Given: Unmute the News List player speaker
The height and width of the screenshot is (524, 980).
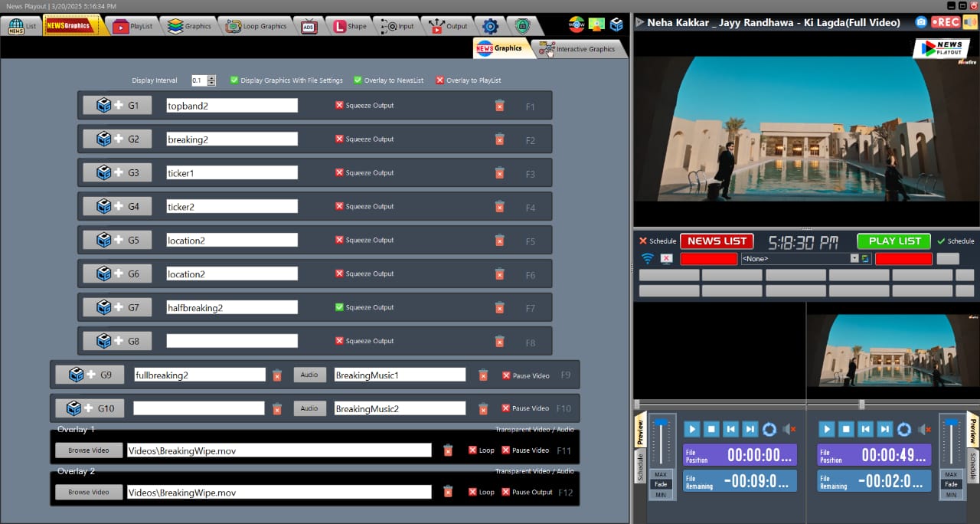Looking at the screenshot, I should tap(789, 430).
